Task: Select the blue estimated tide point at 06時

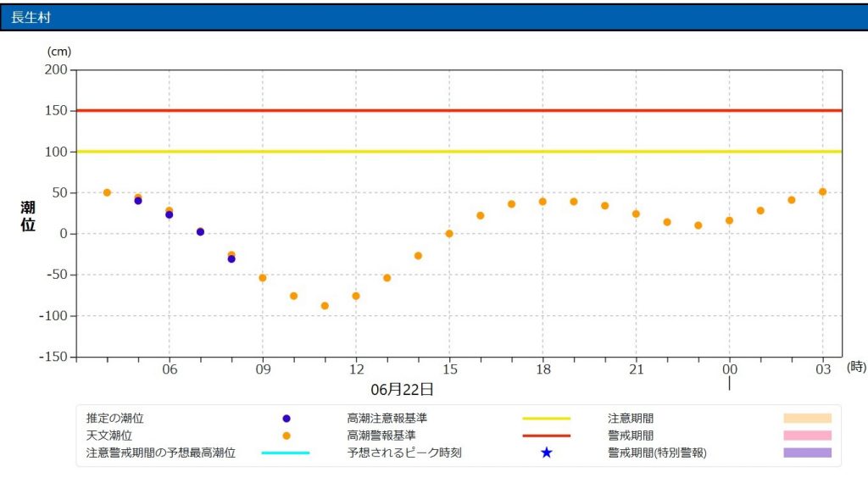Action: (x=169, y=214)
